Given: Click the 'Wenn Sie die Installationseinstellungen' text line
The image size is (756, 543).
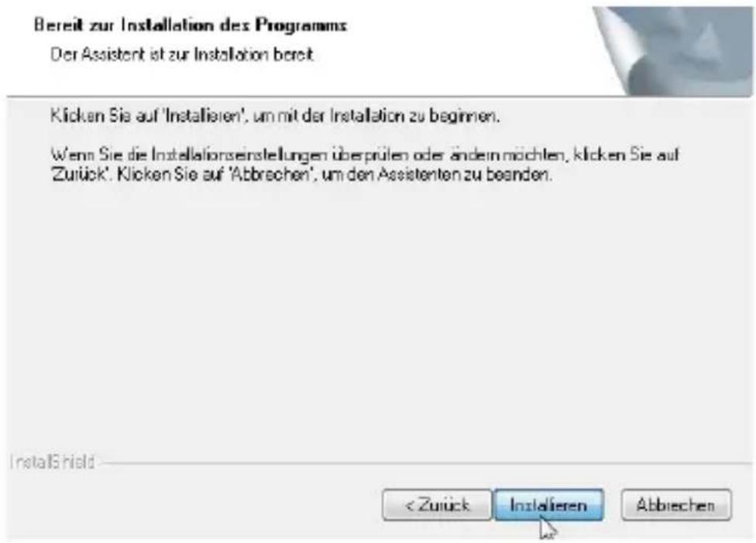Looking at the screenshot, I should pyautogui.click(x=365, y=155).
